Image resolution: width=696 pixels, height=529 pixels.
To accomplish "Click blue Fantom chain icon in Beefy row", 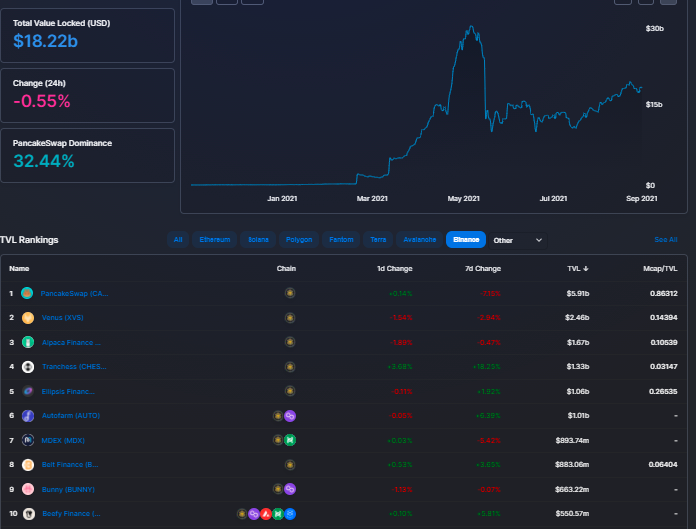I will click(290, 514).
